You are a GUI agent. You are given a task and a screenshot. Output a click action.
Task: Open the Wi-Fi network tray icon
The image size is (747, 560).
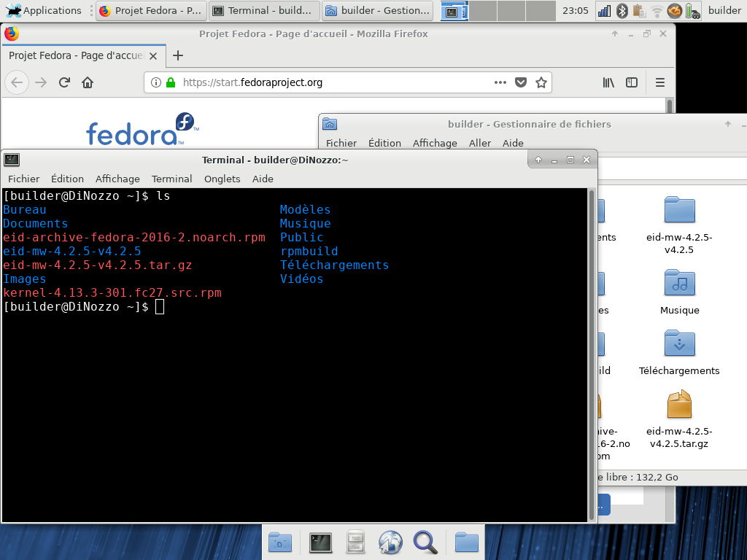(657, 10)
